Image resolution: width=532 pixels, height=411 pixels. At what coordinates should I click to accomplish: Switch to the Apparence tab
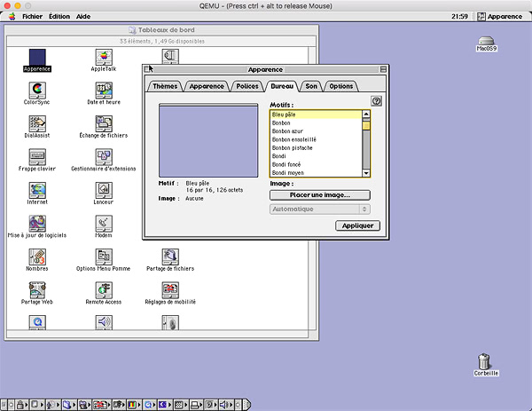[207, 86]
